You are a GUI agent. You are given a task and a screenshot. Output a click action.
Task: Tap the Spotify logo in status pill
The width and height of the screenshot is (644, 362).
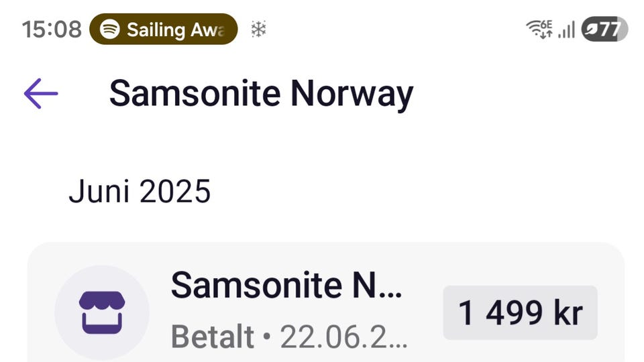click(110, 29)
